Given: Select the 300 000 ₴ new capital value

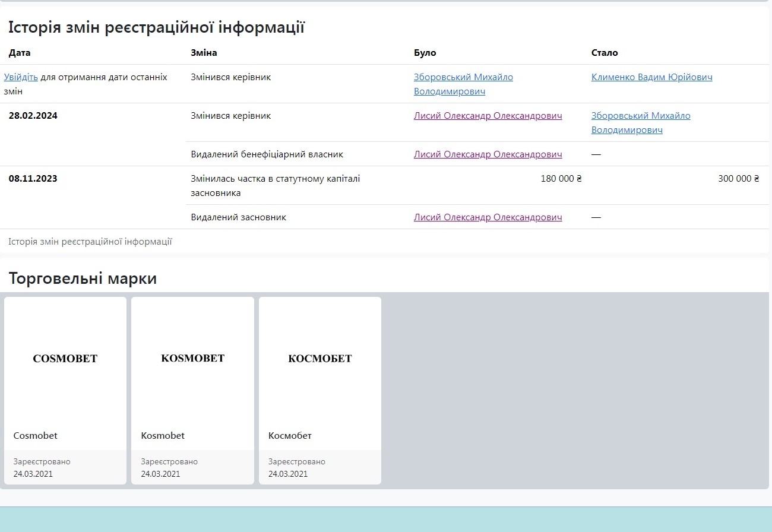Looking at the screenshot, I should point(738,179).
